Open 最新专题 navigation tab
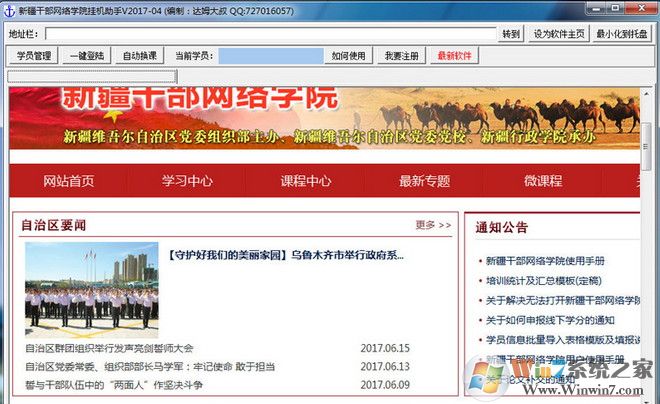660x404 pixels. click(425, 181)
